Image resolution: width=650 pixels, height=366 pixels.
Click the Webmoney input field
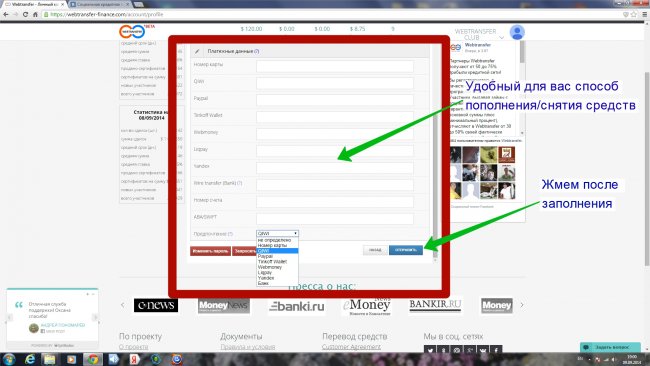point(335,134)
